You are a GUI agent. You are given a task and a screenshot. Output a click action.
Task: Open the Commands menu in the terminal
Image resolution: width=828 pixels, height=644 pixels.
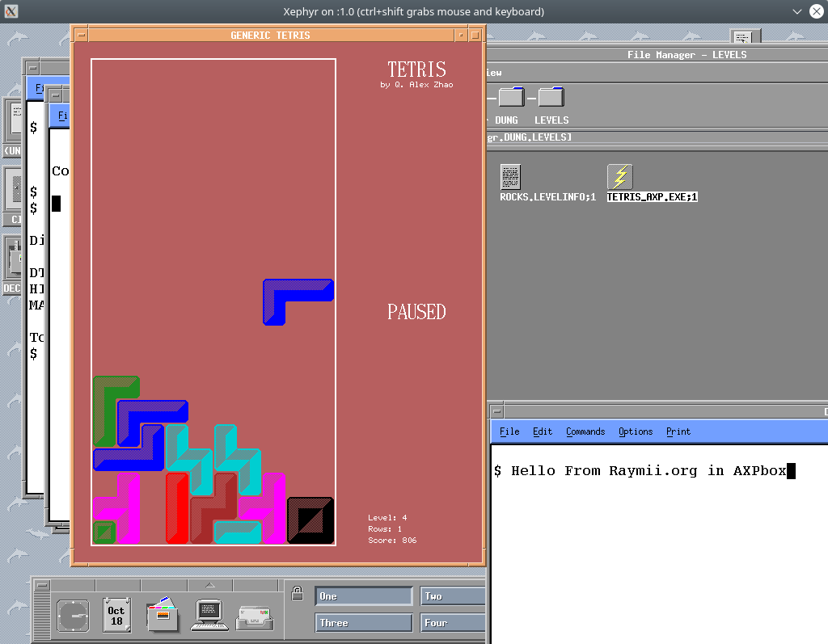[x=585, y=431]
